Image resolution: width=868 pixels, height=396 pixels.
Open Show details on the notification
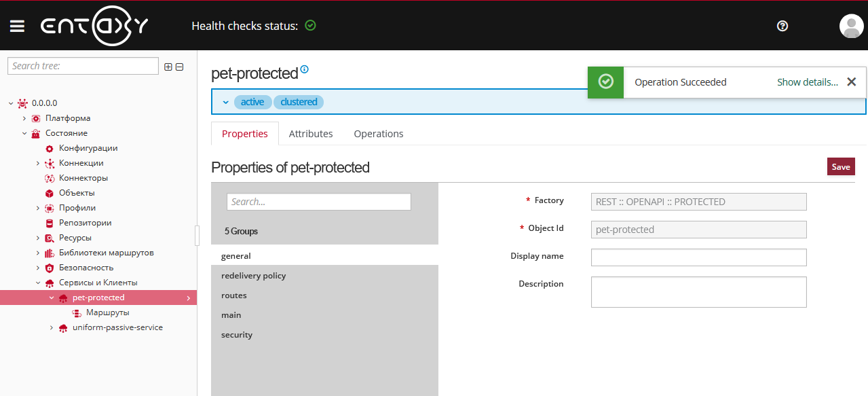[806, 82]
